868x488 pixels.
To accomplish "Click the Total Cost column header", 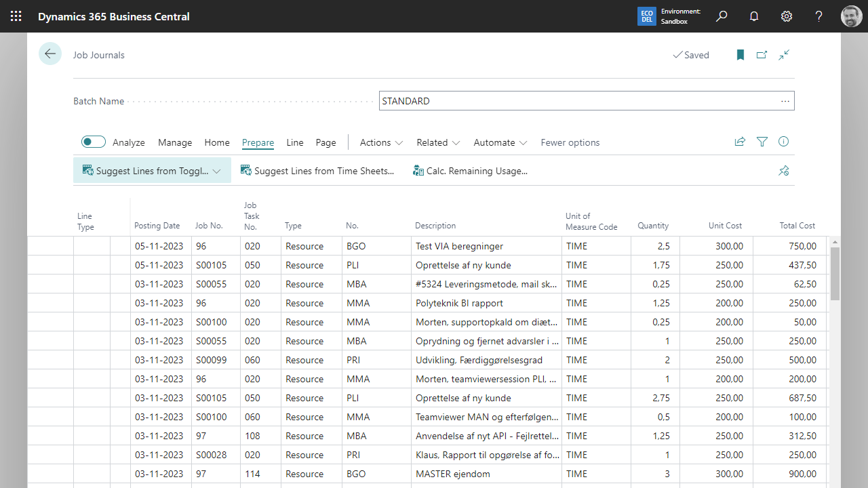I will (x=797, y=226).
